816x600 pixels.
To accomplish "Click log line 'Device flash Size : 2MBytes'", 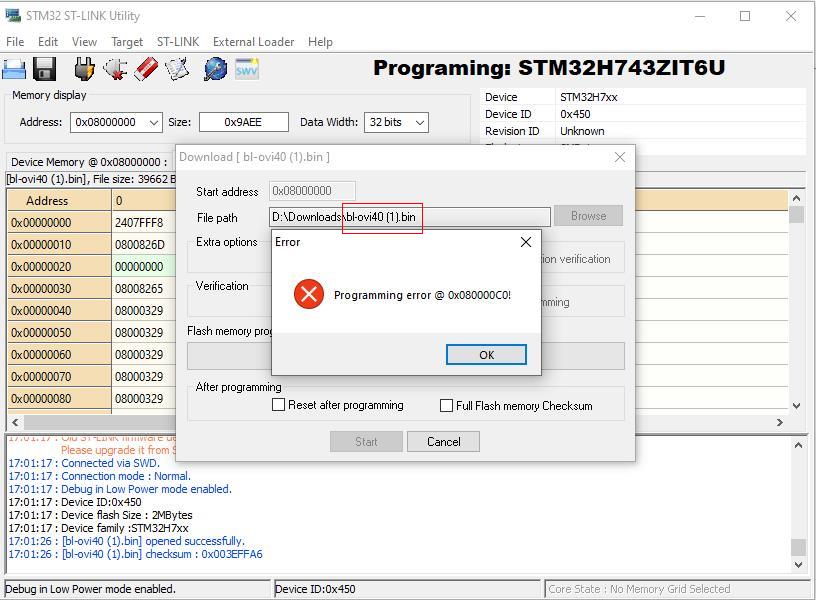I will (100, 515).
